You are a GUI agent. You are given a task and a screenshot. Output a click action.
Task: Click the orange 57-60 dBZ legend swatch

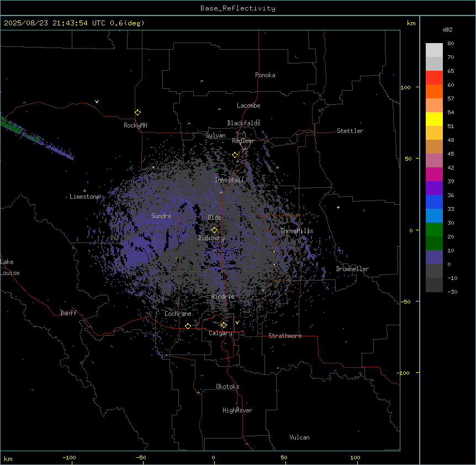click(434, 91)
